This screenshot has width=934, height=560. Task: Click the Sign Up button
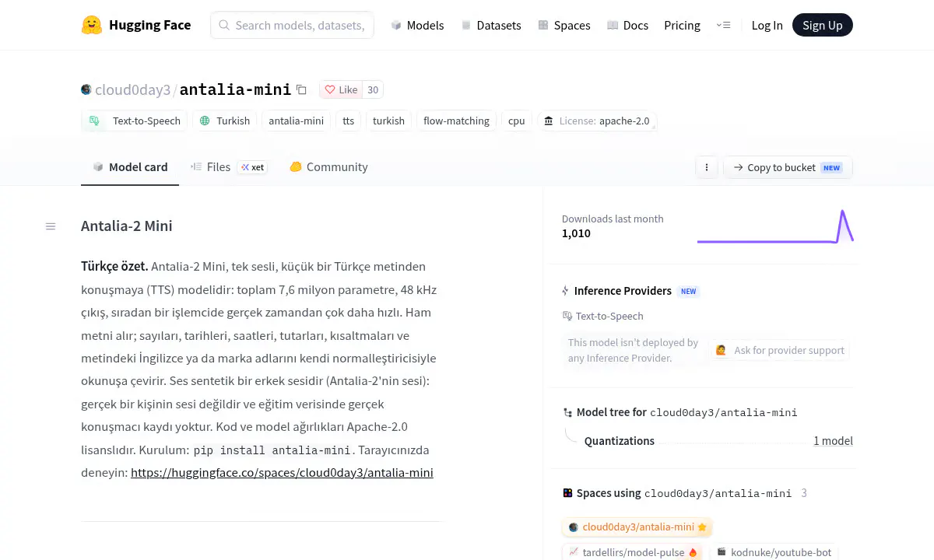coord(823,25)
